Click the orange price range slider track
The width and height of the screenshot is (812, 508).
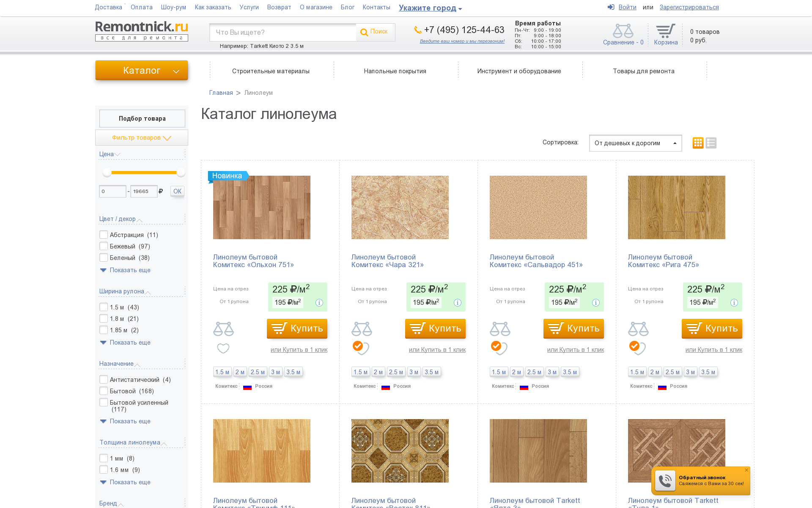pyautogui.click(x=144, y=172)
